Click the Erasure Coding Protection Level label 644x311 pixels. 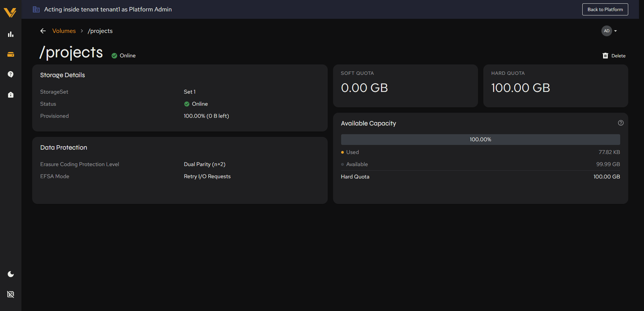79,164
